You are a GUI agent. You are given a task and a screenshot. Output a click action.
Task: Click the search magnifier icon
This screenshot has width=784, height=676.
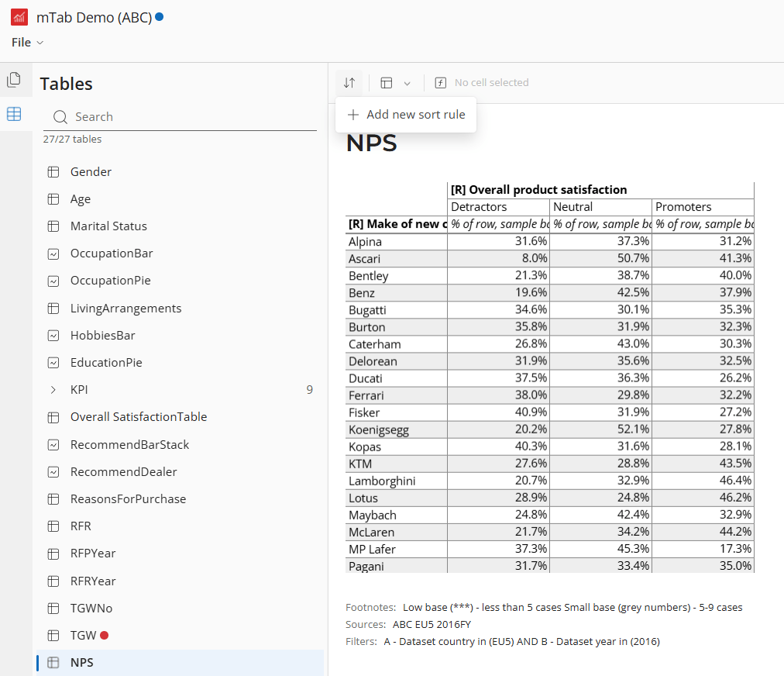click(x=60, y=117)
